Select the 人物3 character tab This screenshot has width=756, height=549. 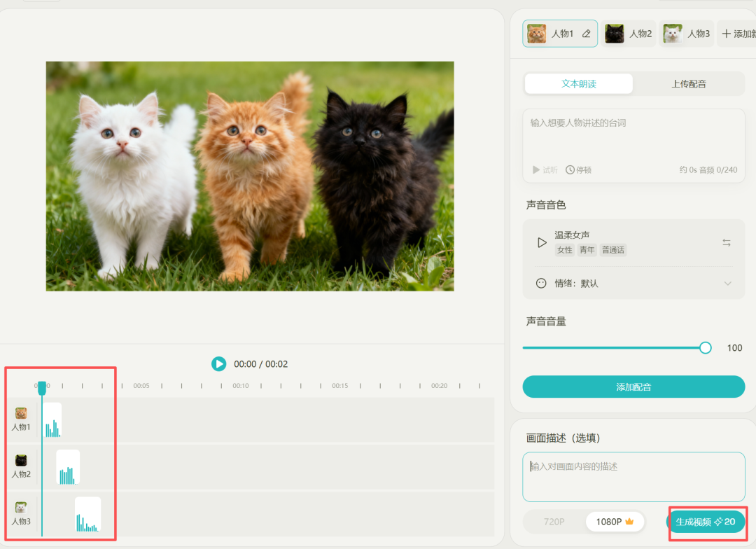686,34
